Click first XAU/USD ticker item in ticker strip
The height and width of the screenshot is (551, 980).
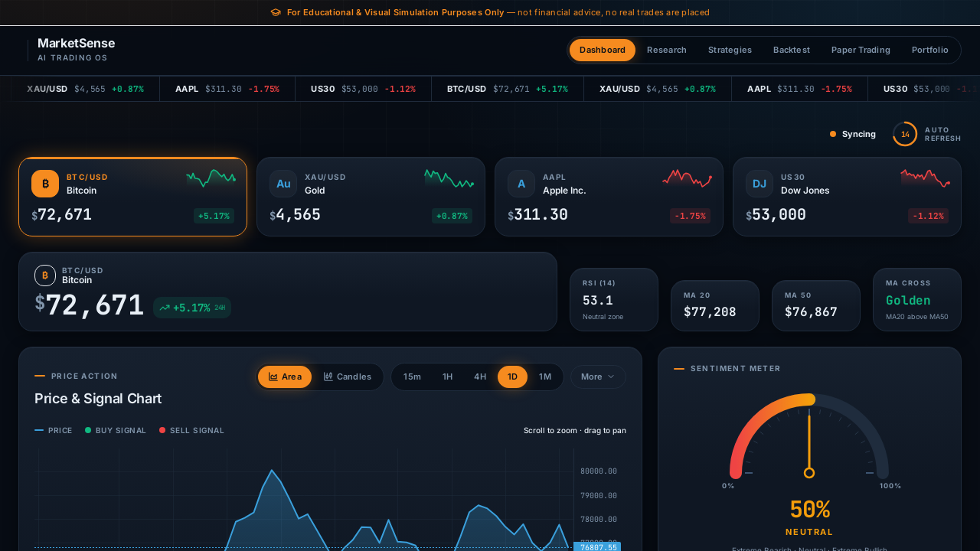[85, 89]
